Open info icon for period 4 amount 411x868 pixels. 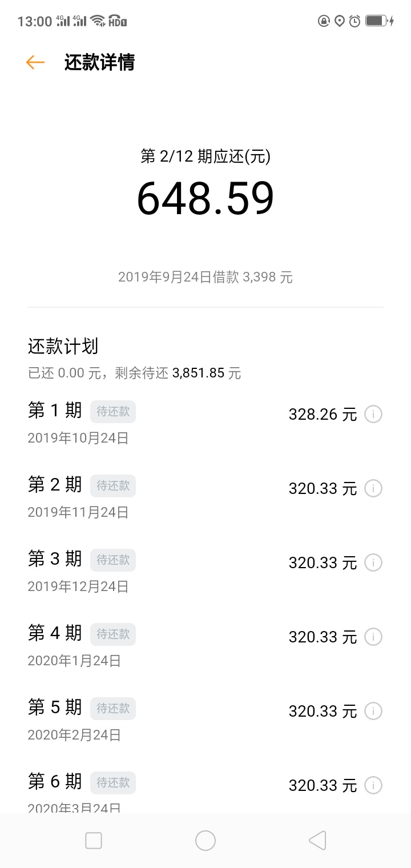[x=373, y=637]
